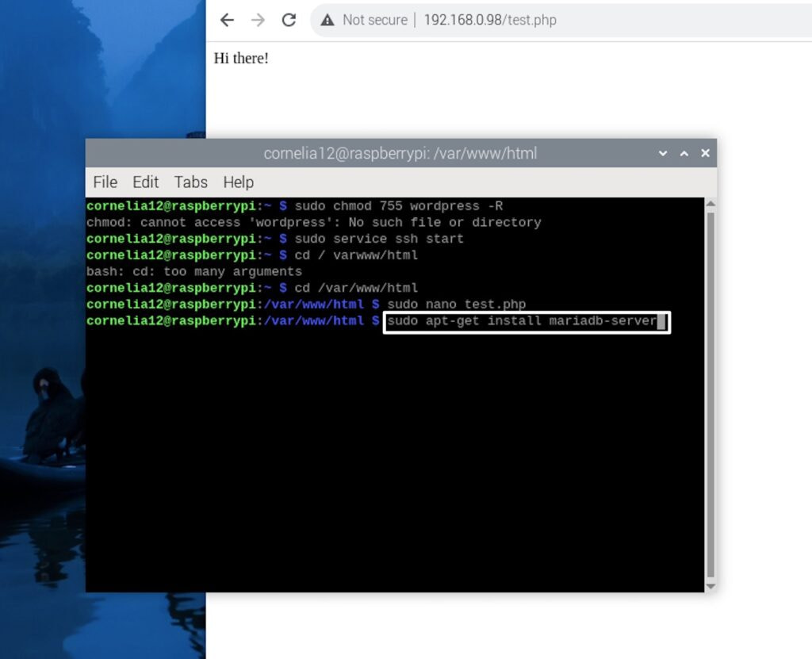Image resolution: width=812 pixels, height=659 pixels.
Task: Close the terminal window
Action: tap(704, 153)
